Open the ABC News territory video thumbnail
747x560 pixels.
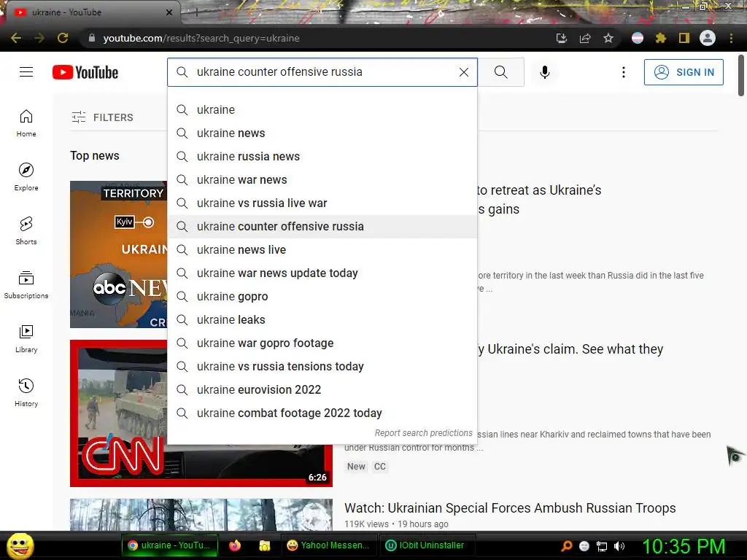coord(119,254)
